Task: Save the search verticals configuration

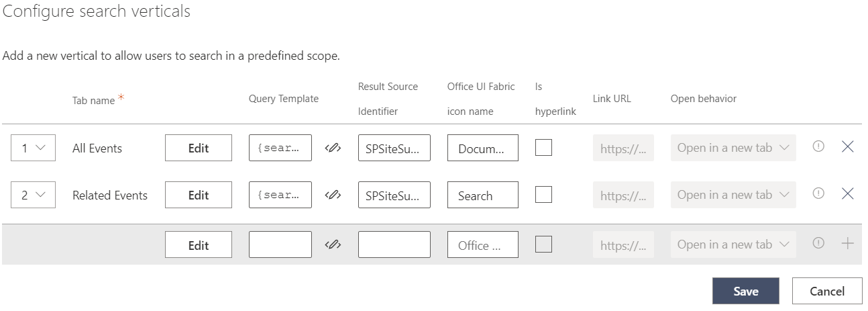Action: point(745,291)
